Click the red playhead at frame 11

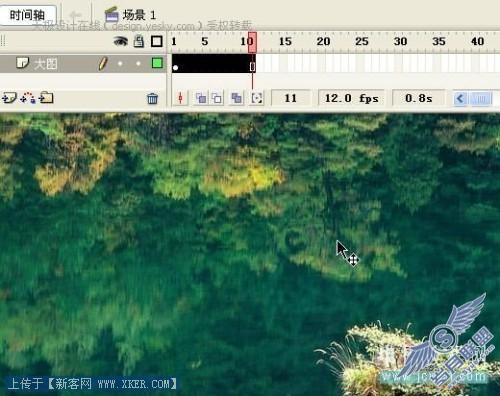[252, 42]
